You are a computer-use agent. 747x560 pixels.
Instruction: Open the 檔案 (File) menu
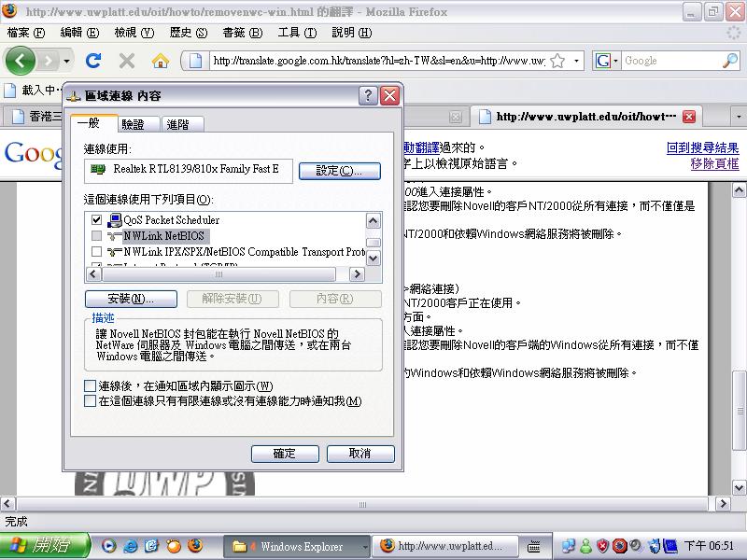point(26,33)
